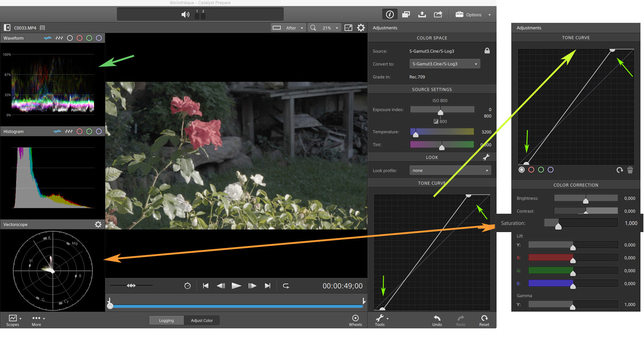The width and height of the screenshot is (644, 338).
Task: Open the Convert to color space dropdown
Action: point(444,64)
